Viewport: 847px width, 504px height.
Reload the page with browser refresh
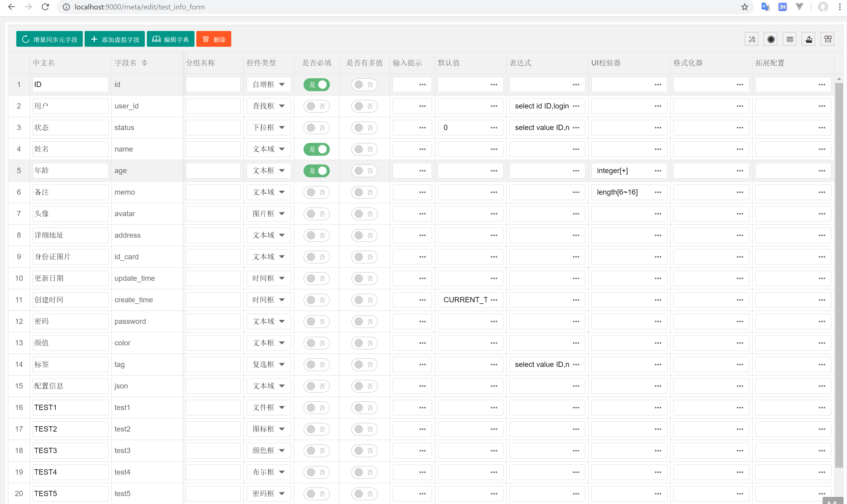[x=45, y=7]
